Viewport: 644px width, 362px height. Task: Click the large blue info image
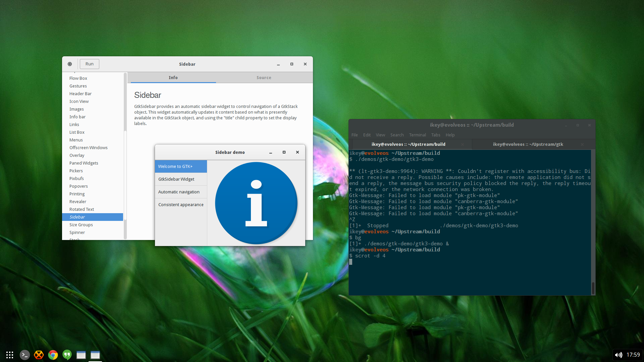pyautogui.click(x=256, y=203)
